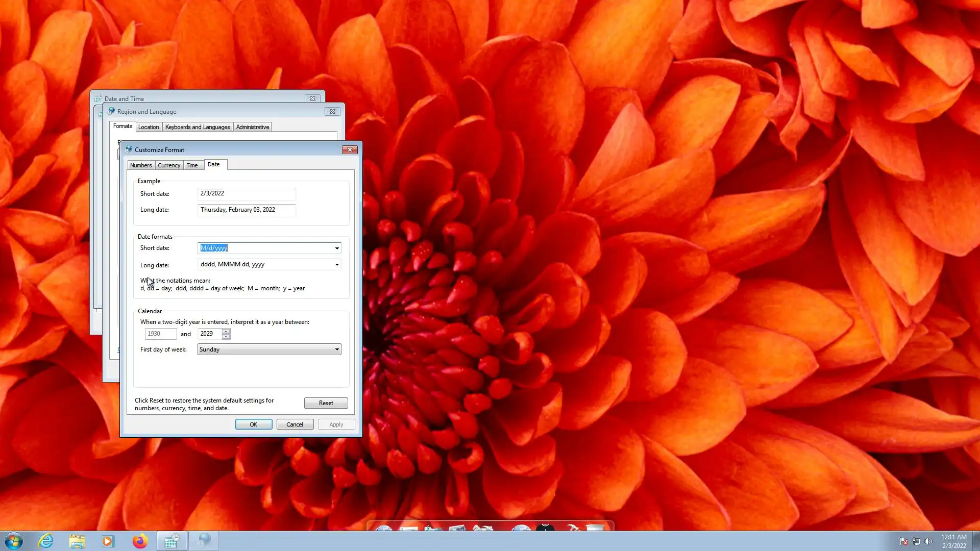Launch Internet Explorer from taskbar
Image resolution: width=980 pixels, height=551 pixels.
point(46,541)
